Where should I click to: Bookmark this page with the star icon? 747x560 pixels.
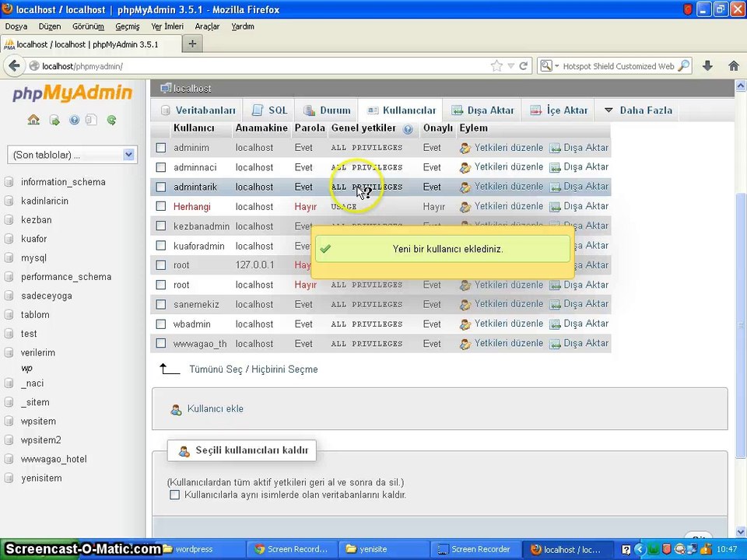tap(496, 65)
